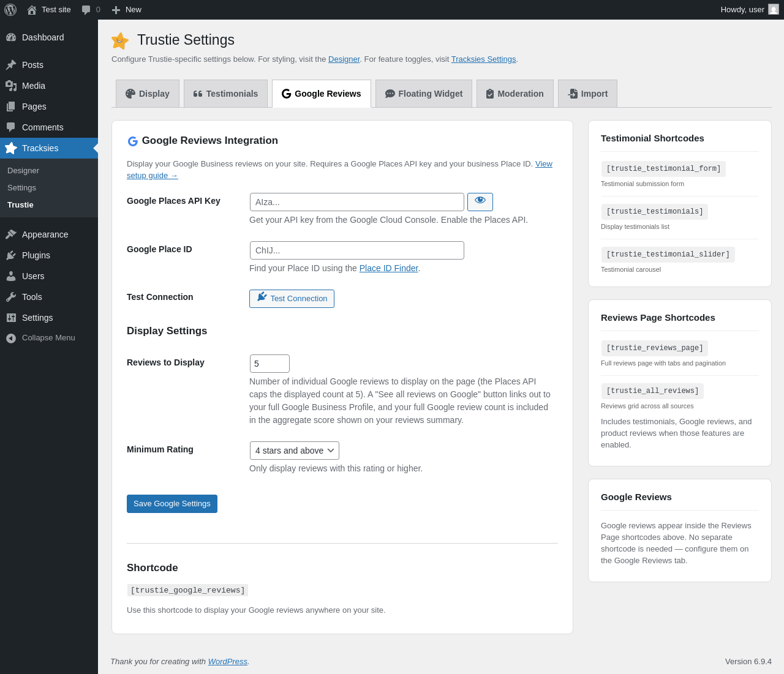The width and height of the screenshot is (784, 674).
Task: Click the Test Connection button
Action: [292, 299]
